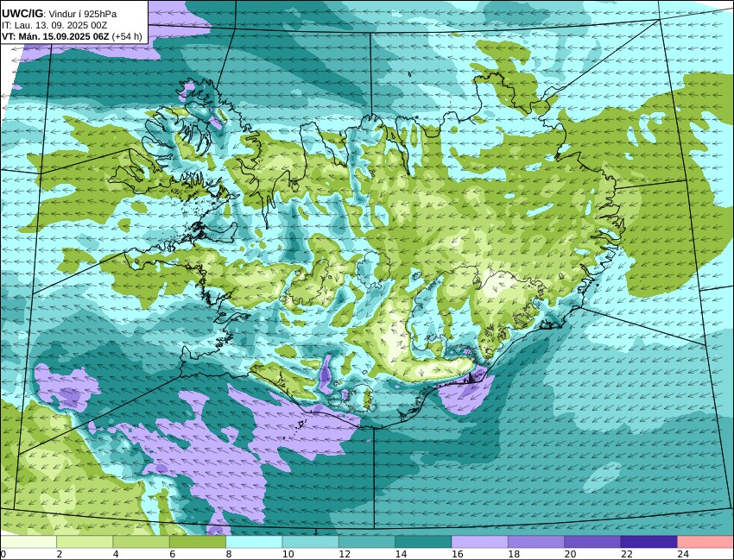Click the legend scale number '2'
The width and height of the screenshot is (734, 560).
(x=60, y=554)
